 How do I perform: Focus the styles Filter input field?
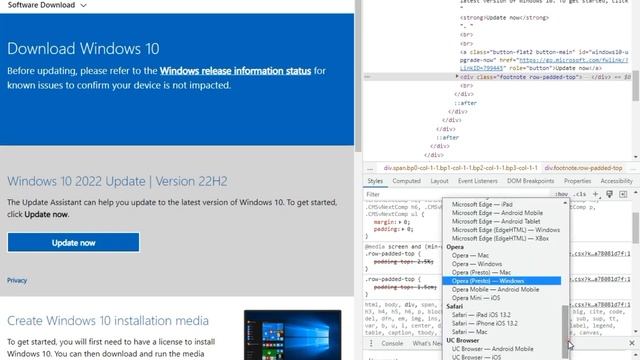pyautogui.click(x=457, y=194)
